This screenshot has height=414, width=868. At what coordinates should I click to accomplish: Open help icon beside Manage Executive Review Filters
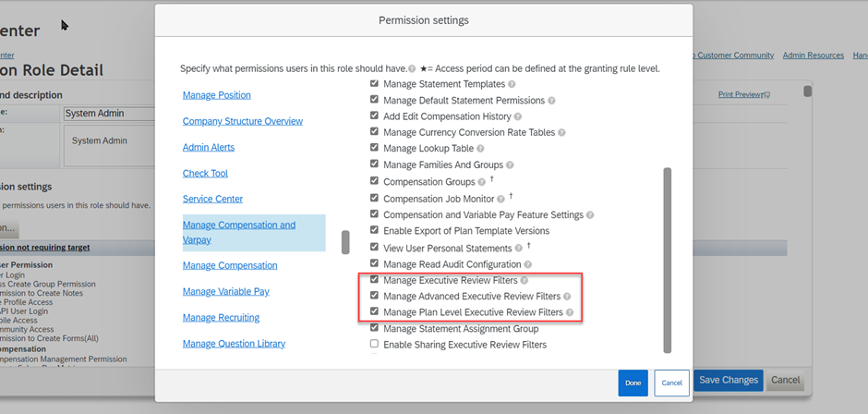[524, 280]
